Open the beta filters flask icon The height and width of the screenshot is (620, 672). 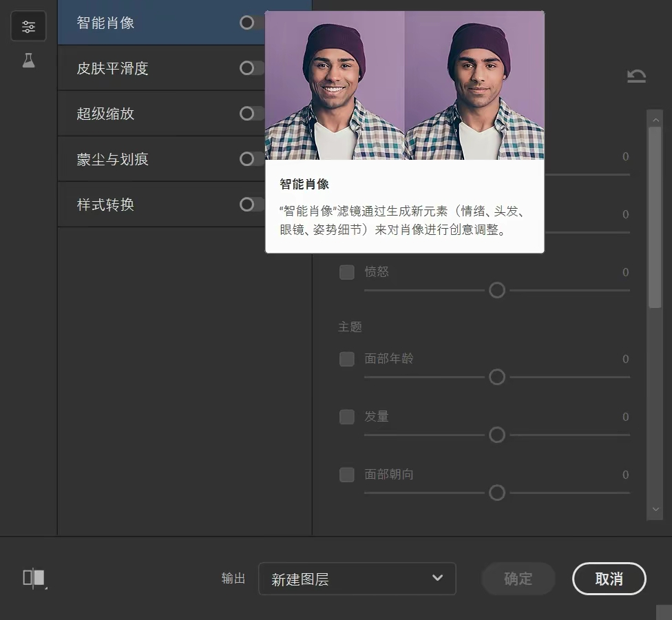[28, 61]
